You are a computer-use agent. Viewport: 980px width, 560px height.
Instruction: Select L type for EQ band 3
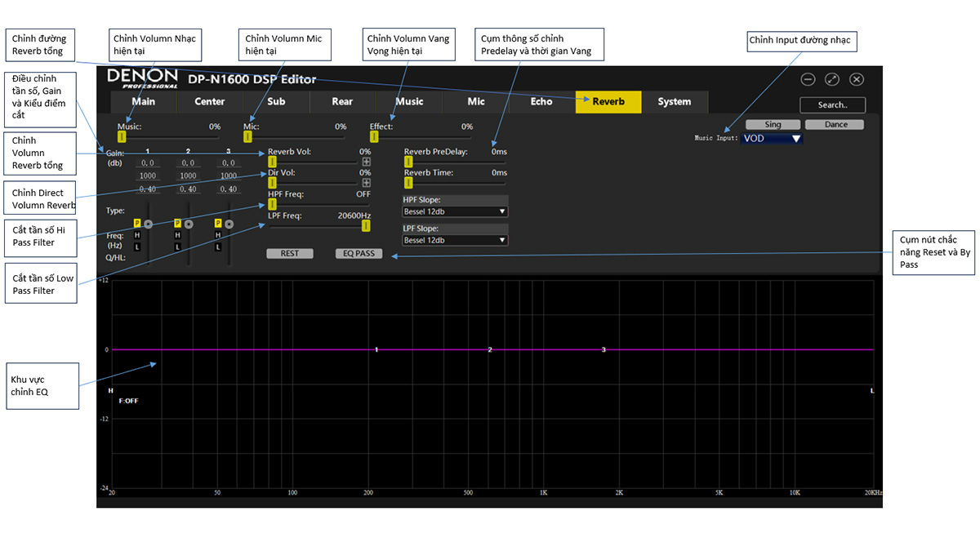click(218, 247)
